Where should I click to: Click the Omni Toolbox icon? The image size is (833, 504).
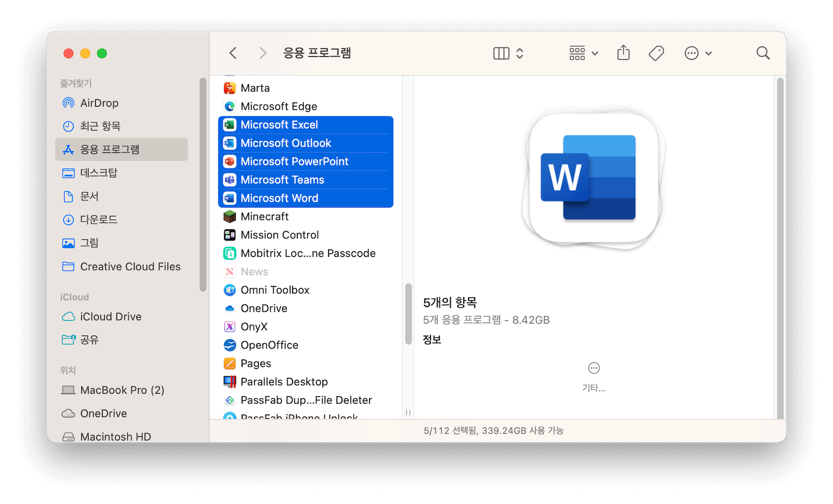pyautogui.click(x=230, y=290)
